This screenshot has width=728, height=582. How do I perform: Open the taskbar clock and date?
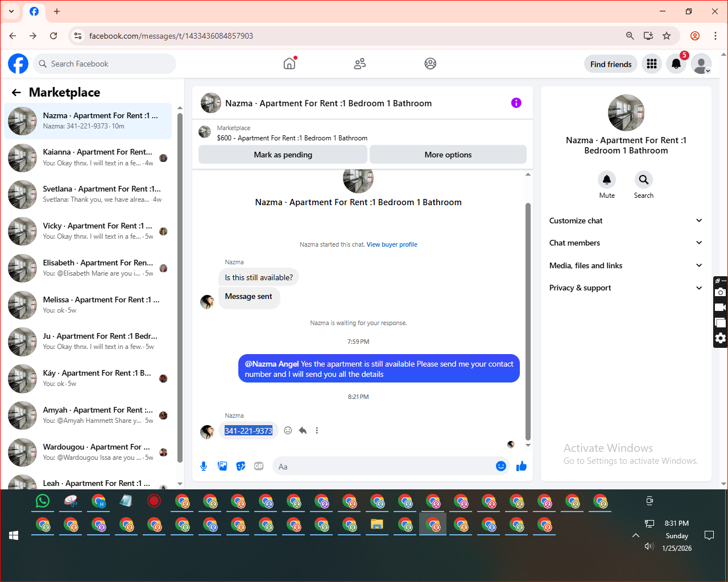tap(677, 535)
